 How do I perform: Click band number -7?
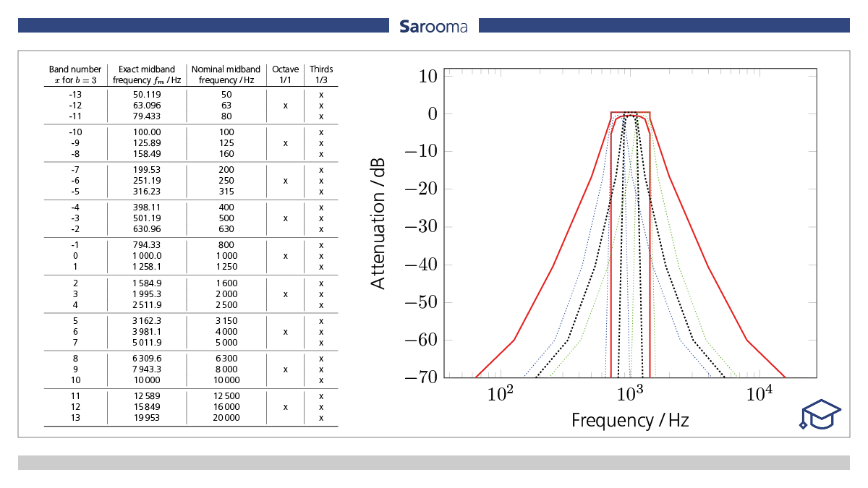tap(75, 170)
